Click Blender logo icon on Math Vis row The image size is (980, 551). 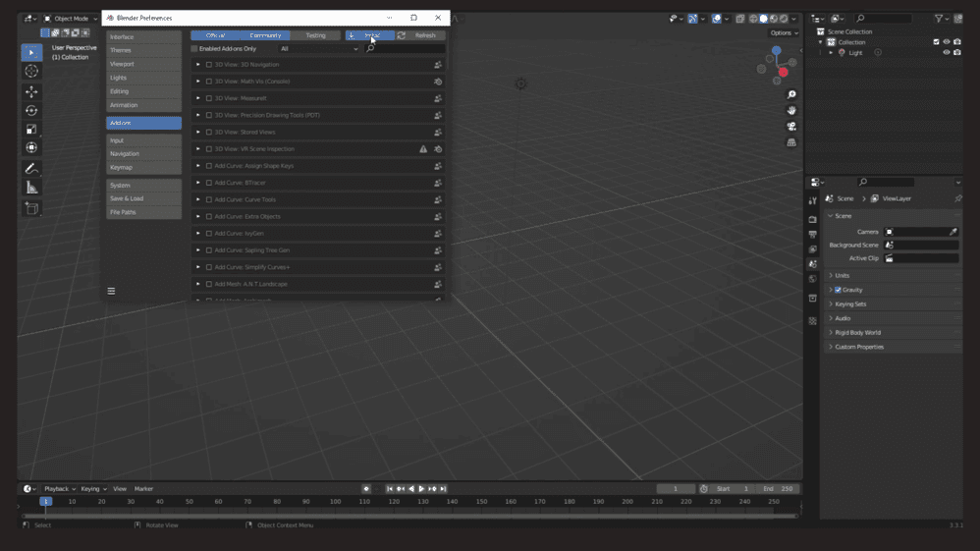tap(438, 82)
